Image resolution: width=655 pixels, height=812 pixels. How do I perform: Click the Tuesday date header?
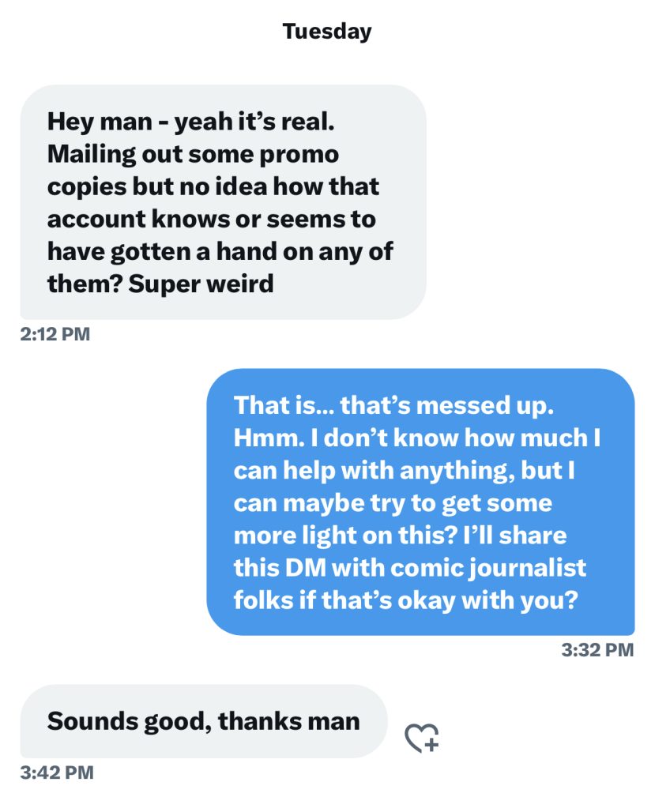pos(327,32)
